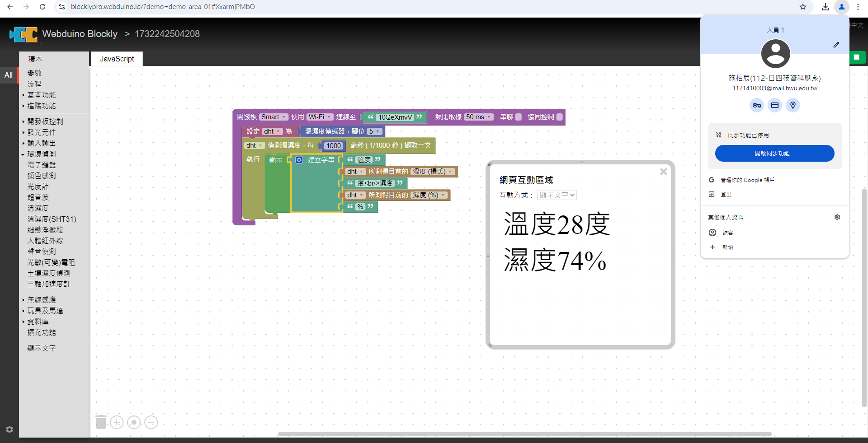Image resolution: width=868 pixels, height=443 pixels.
Task: Open passwords key icon in profile panel
Action: pyautogui.click(x=756, y=105)
